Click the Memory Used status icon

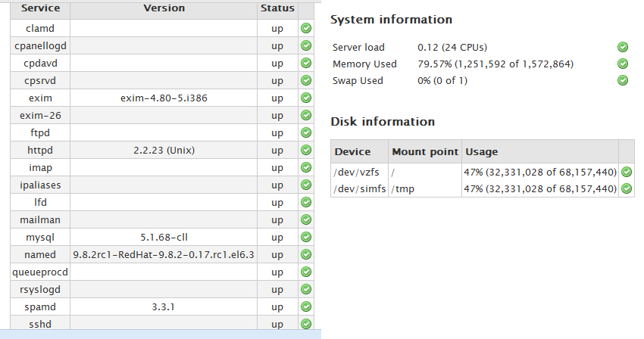coord(623,64)
